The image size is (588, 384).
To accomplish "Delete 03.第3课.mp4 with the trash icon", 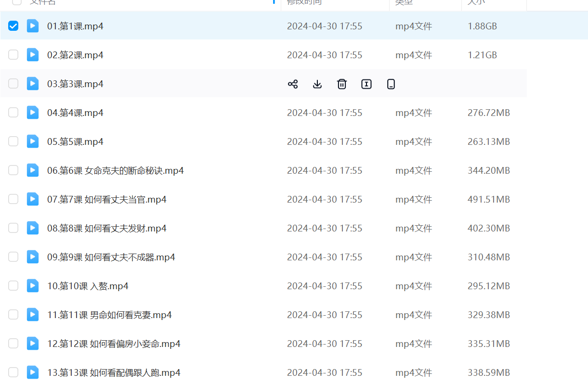I will [x=341, y=84].
